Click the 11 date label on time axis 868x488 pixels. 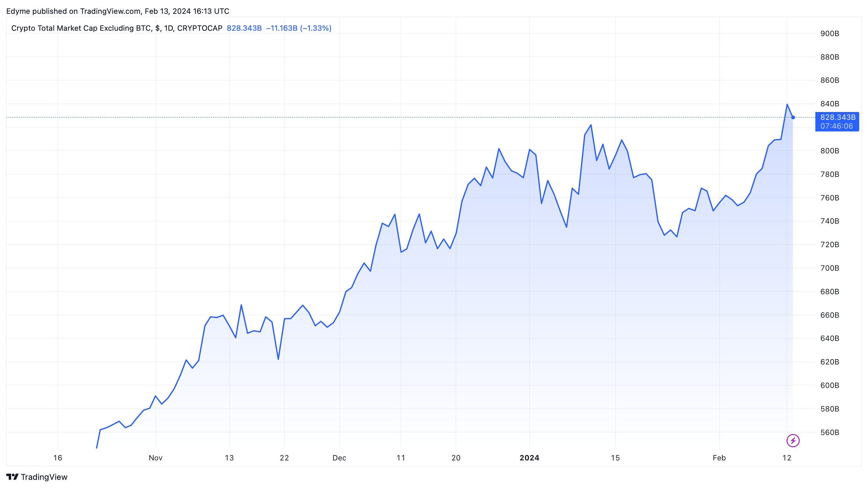401,458
